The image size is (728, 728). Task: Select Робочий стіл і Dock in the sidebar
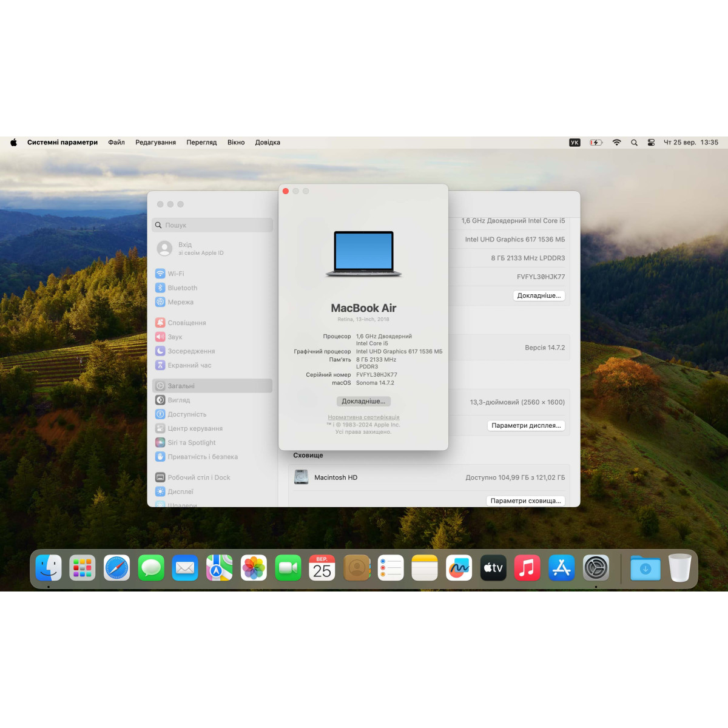[x=212, y=477]
